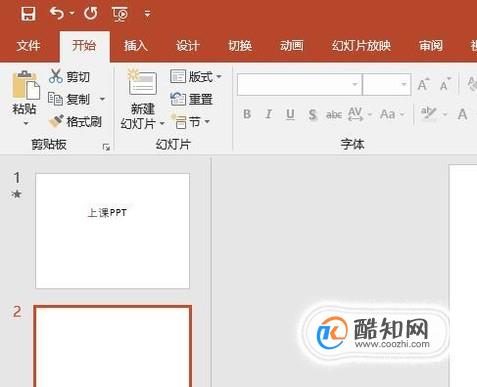Open the 剪贴板 dialog launcher

(x=106, y=147)
